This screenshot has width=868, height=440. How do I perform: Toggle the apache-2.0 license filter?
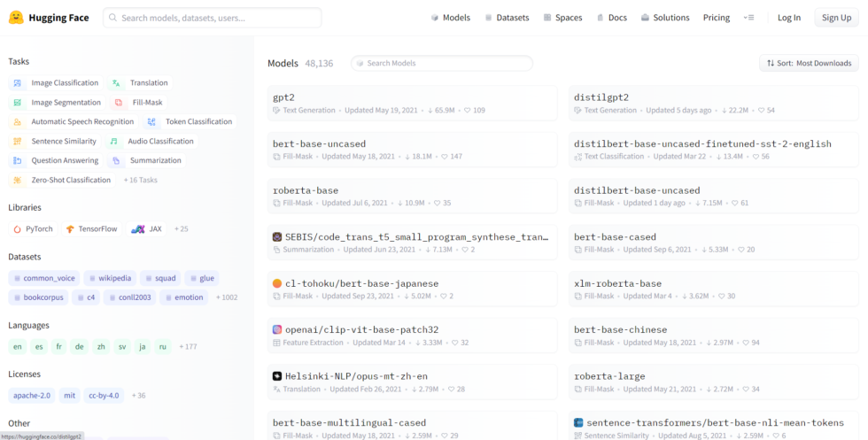tap(31, 396)
